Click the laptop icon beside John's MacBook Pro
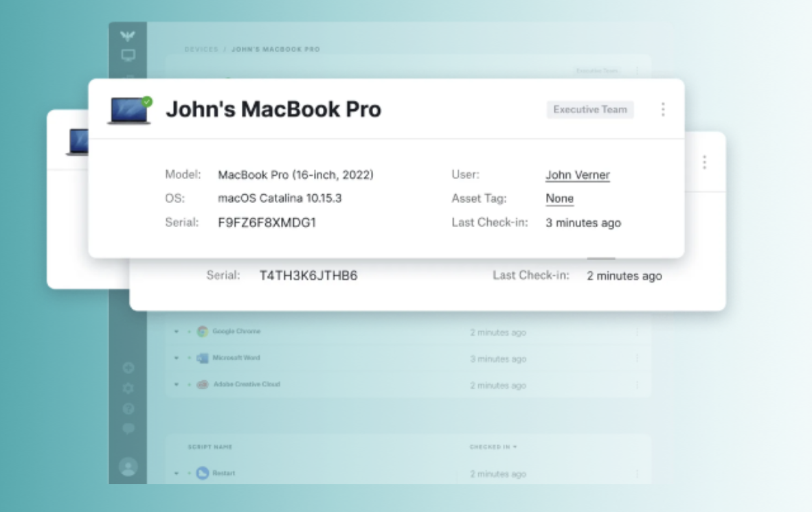 [129, 110]
